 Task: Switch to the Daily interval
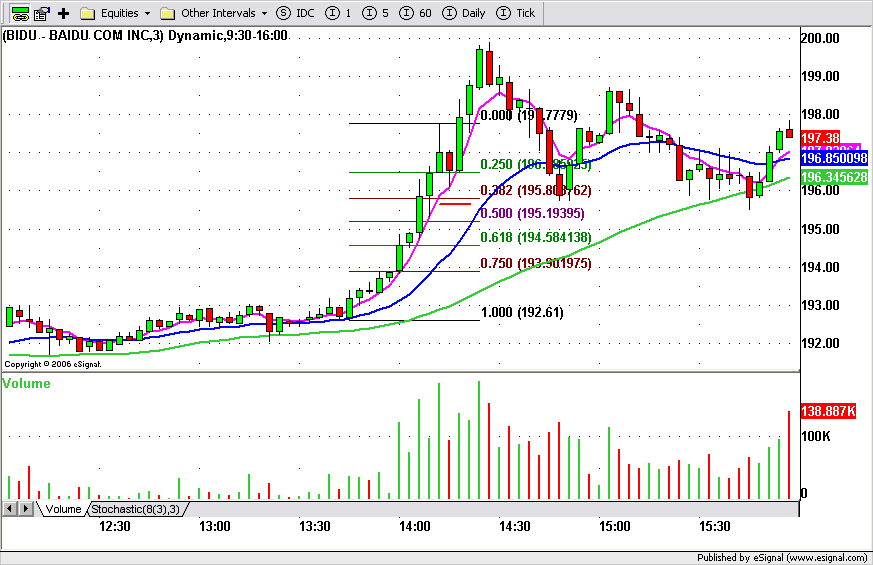[x=464, y=13]
